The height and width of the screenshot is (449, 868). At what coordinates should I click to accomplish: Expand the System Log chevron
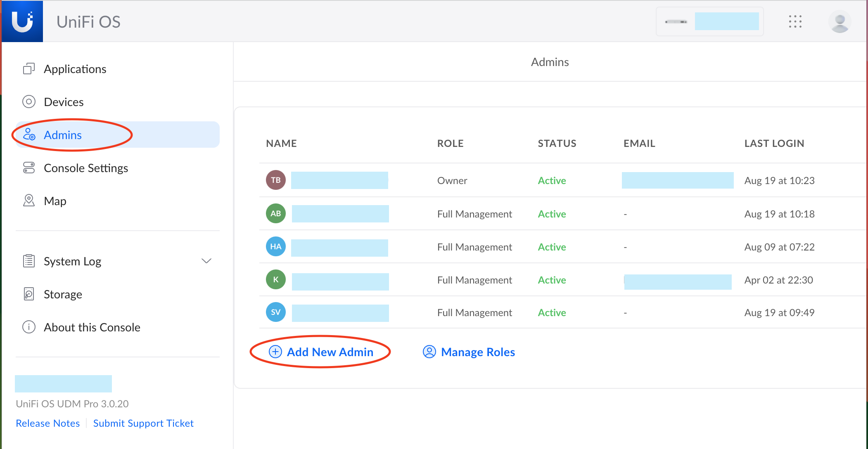pyautogui.click(x=206, y=261)
